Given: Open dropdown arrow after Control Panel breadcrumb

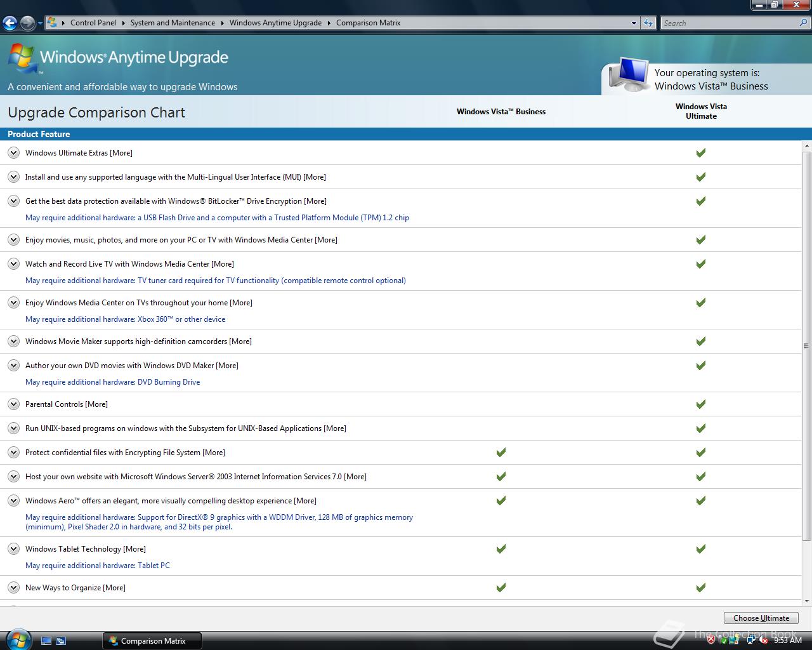Looking at the screenshot, I should pos(124,23).
